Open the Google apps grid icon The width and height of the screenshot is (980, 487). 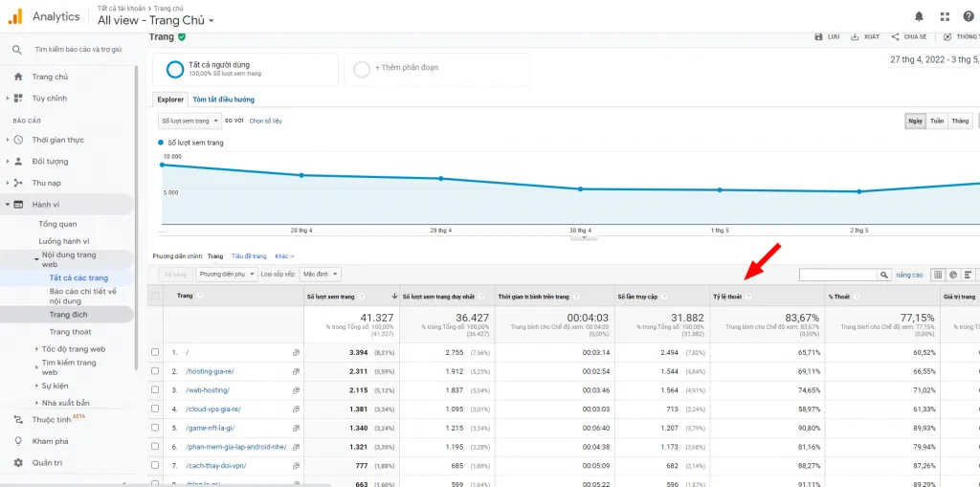click(945, 17)
